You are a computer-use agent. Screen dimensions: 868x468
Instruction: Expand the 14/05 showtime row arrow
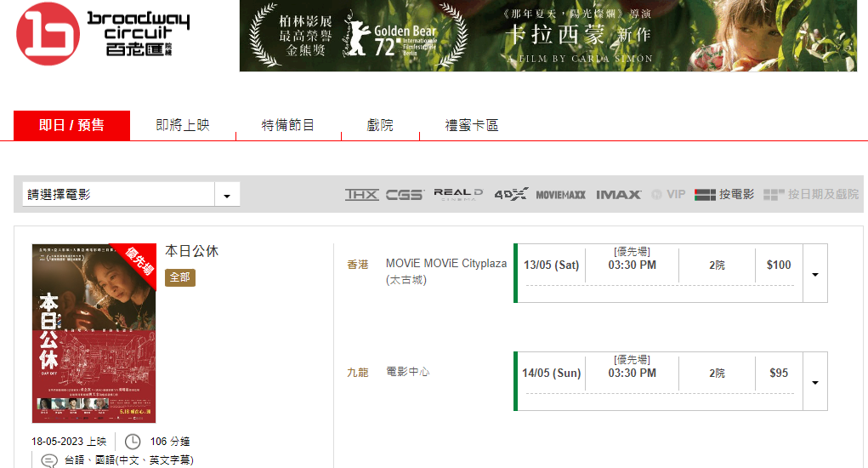click(x=815, y=383)
